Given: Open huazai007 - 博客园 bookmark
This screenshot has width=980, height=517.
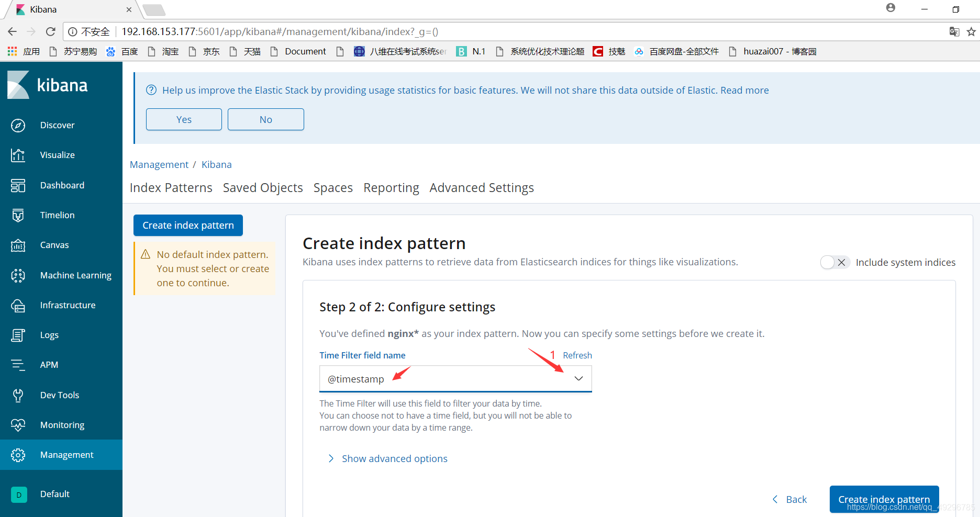Looking at the screenshot, I should (772, 51).
